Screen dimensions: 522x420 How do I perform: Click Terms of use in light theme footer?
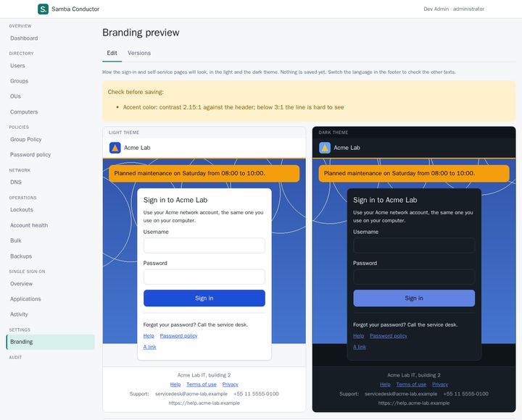point(202,385)
